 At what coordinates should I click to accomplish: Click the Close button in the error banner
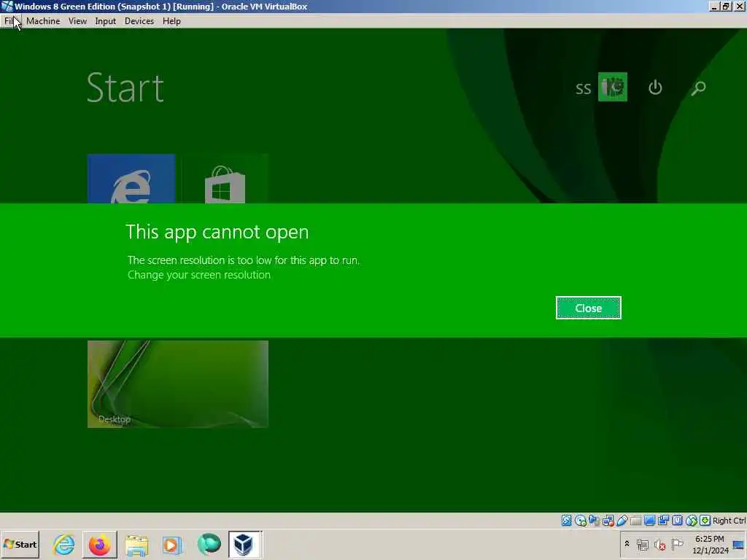[x=589, y=308]
